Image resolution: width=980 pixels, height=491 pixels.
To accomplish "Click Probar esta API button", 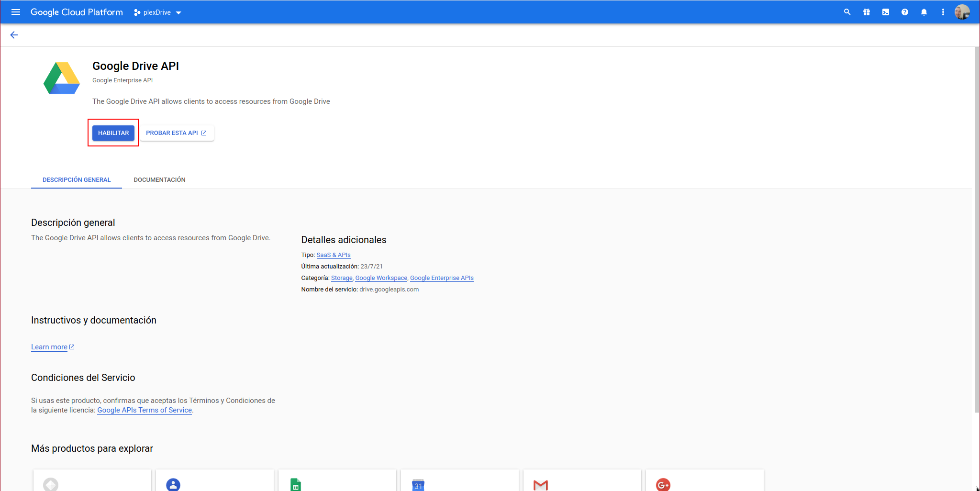I will tap(177, 133).
